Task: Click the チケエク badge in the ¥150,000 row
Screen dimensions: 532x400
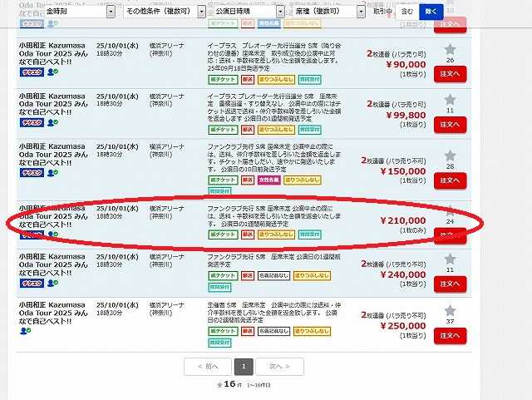Action: click(x=32, y=173)
